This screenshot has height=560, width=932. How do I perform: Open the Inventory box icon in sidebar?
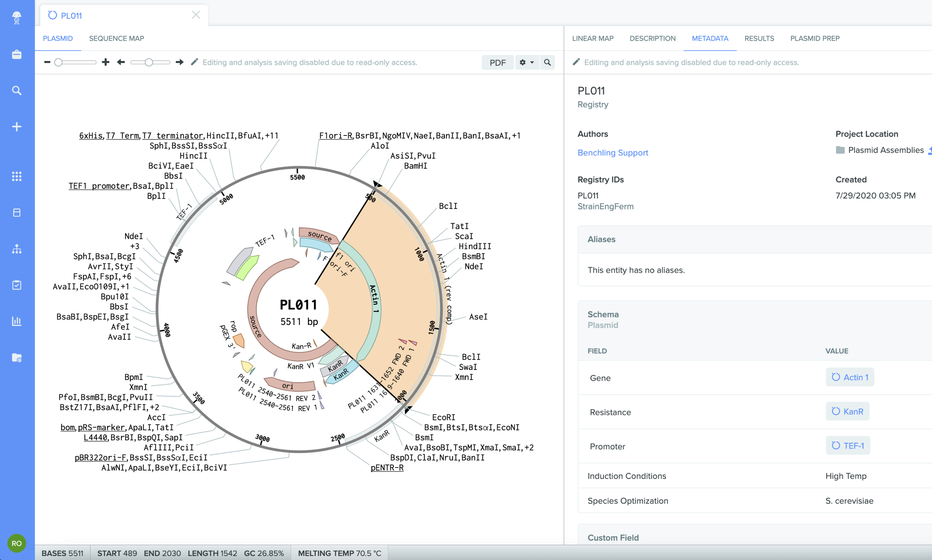click(17, 213)
